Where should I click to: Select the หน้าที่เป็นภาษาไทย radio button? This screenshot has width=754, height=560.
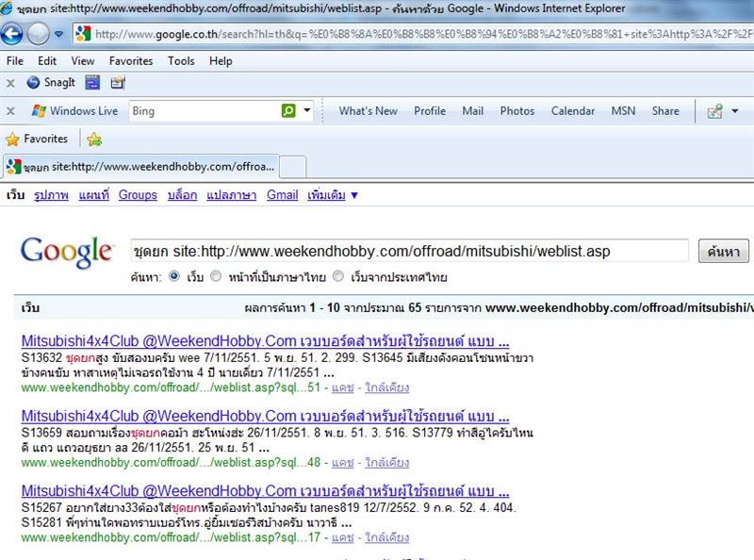point(217,277)
